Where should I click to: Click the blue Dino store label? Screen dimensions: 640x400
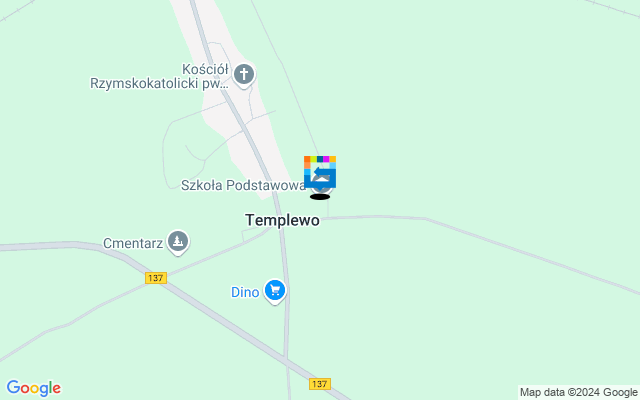click(245, 292)
